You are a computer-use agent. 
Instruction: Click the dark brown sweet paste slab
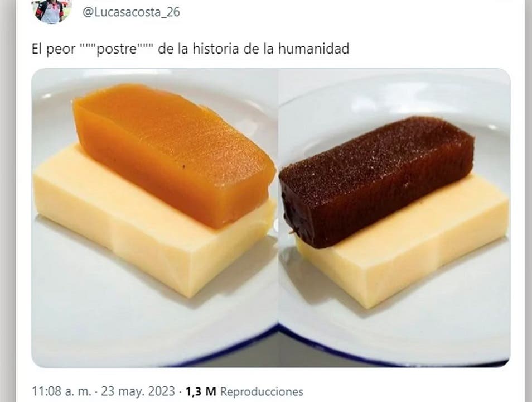376,181
